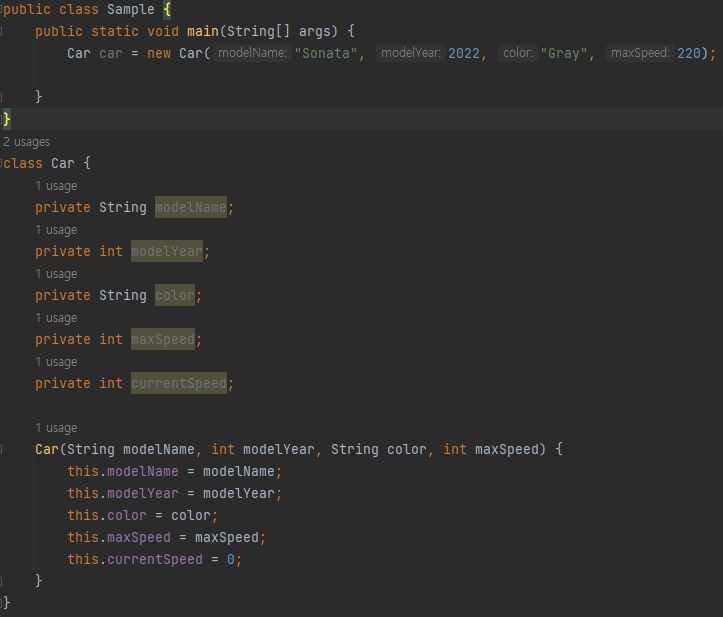Click the "1 usage" hint above modelYear field
Viewport: 723px width, 617px height.
pos(56,230)
